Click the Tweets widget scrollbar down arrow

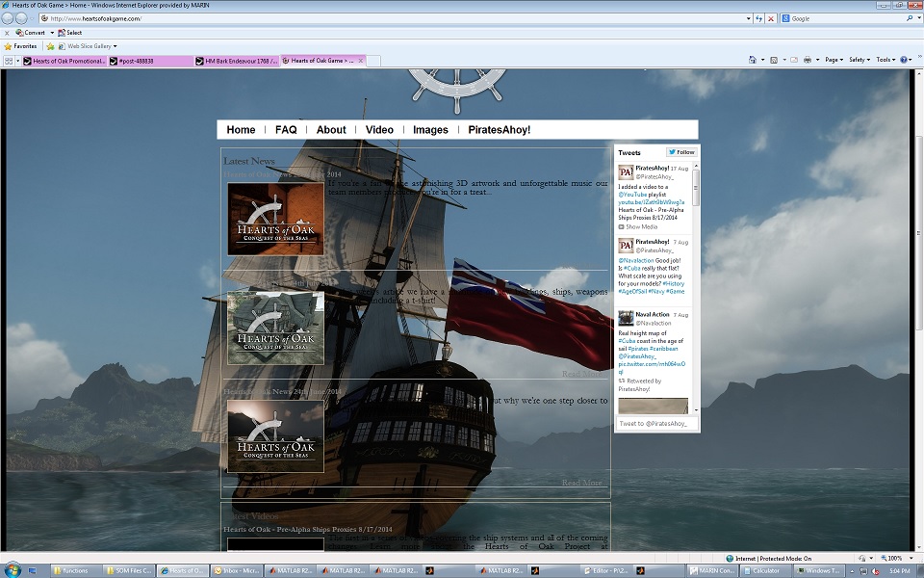696,409
